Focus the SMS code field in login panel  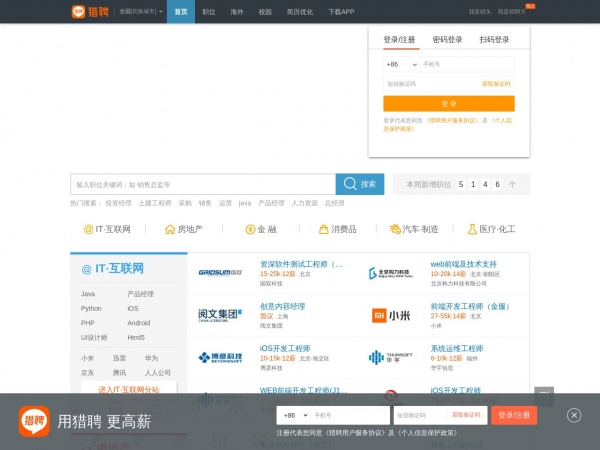(x=430, y=84)
